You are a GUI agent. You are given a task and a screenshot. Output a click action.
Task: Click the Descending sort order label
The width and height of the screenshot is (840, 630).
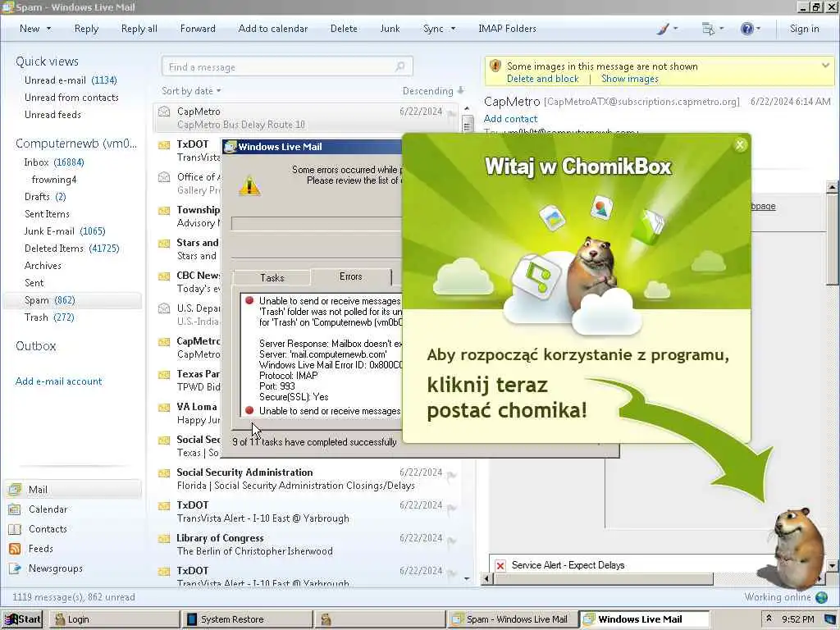(x=427, y=91)
